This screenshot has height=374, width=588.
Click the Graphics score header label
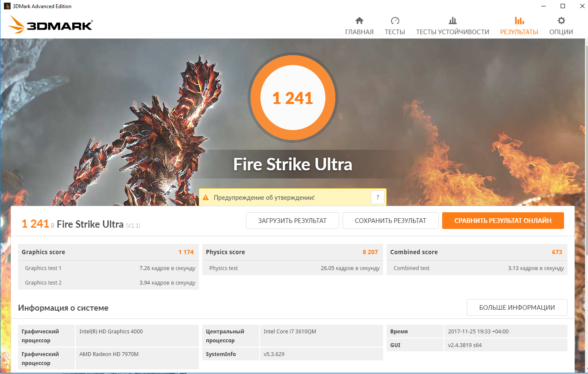44,252
